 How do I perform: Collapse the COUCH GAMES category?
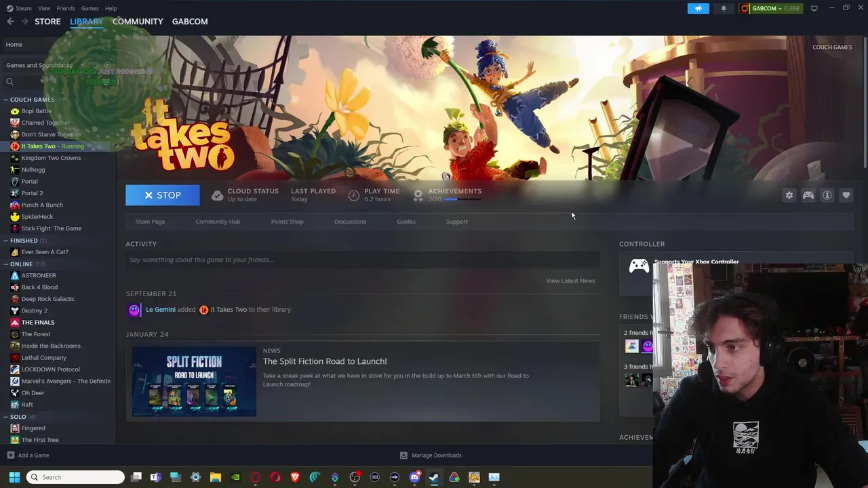[5, 100]
